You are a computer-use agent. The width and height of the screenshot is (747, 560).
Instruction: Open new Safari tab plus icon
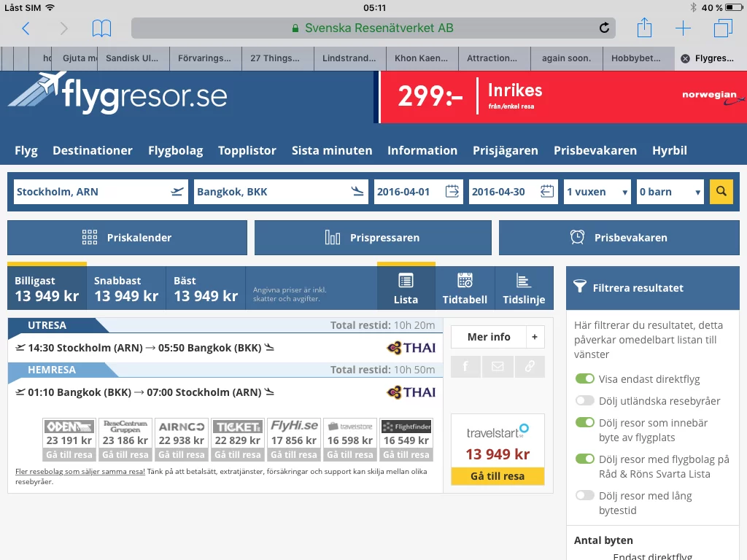pyautogui.click(x=683, y=28)
